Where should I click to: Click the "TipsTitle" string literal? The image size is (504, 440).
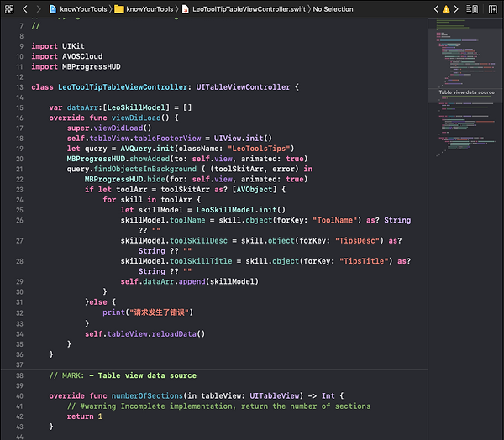pyautogui.click(x=364, y=261)
